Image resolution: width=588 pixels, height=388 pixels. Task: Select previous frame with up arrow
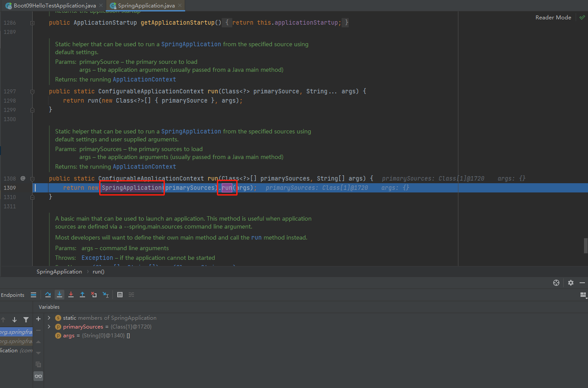(3, 320)
